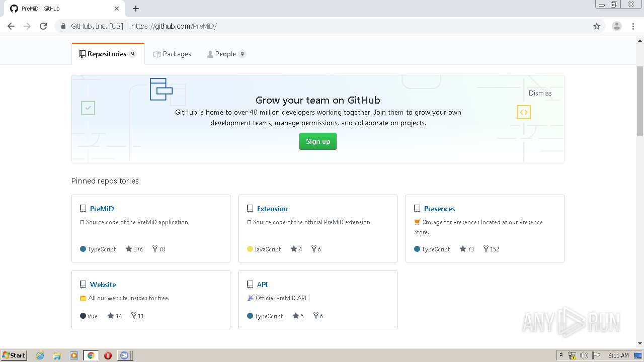This screenshot has width=644, height=362.
Task: Close the PreMiD GitHub tab
Action: point(117,9)
